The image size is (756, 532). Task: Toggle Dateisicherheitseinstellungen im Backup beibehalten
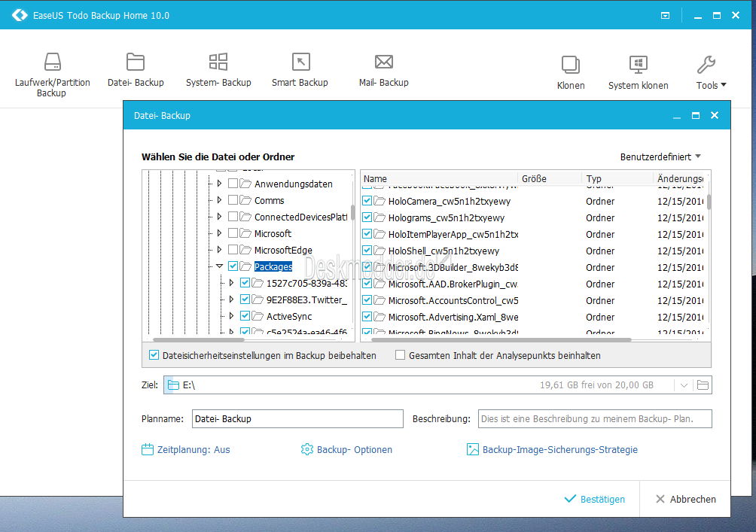(x=154, y=355)
